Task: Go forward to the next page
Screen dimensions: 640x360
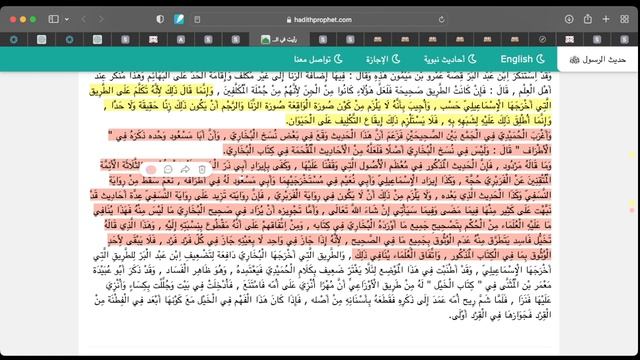Action: point(100,19)
